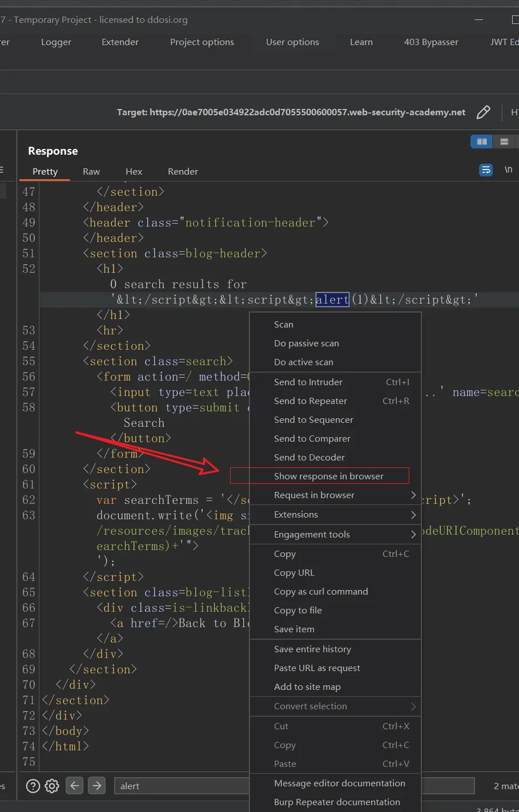Select Scan from context menu
The height and width of the screenshot is (812, 519).
pyautogui.click(x=336, y=324)
